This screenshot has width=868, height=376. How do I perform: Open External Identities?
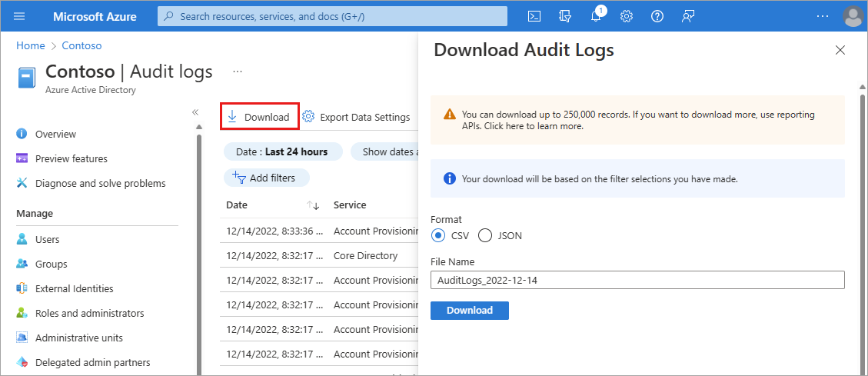74,288
